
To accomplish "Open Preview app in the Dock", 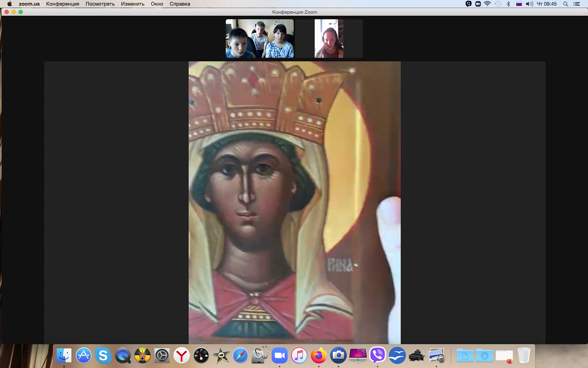I will click(436, 355).
